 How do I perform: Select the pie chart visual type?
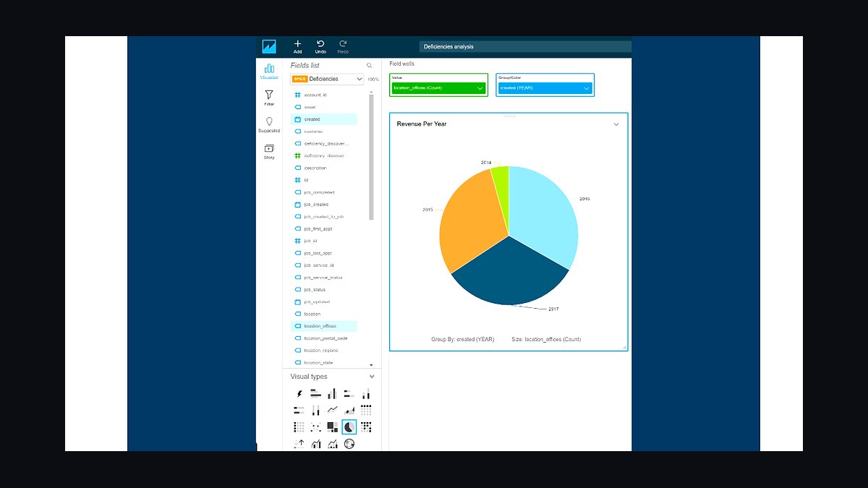[x=349, y=427]
